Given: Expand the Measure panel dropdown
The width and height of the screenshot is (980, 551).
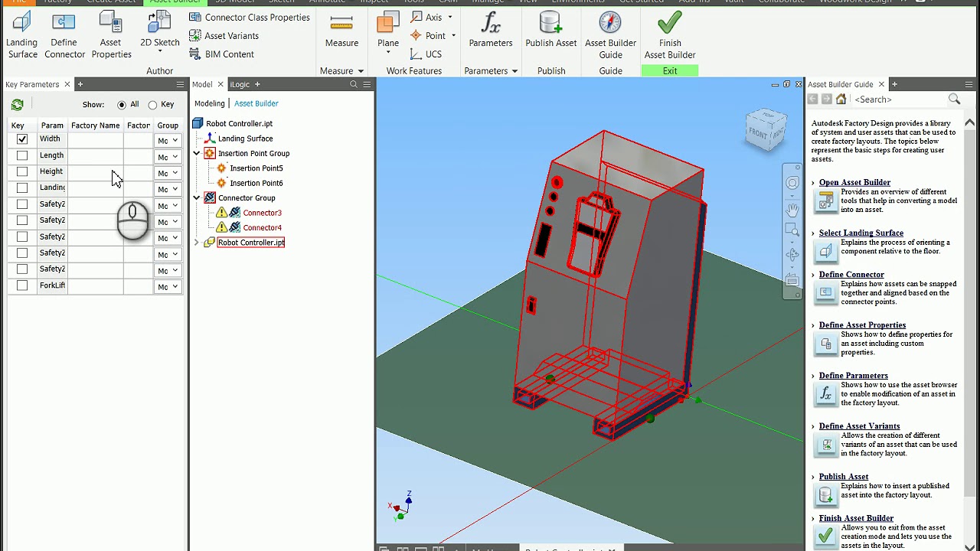Looking at the screenshot, I should tap(361, 71).
